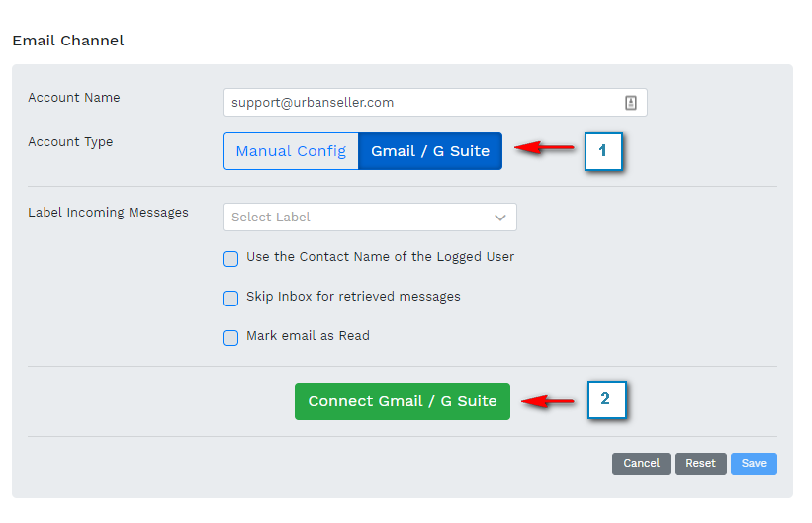Image resolution: width=812 pixels, height=523 pixels.
Task: Click the numbered annotation box 1
Action: (x=603, y=151)
